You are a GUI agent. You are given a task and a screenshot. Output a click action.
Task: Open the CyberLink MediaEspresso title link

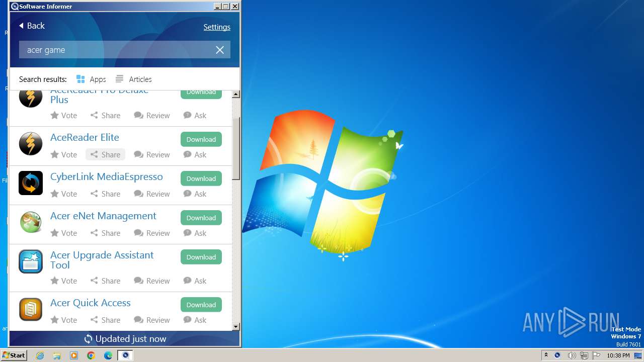107,176
